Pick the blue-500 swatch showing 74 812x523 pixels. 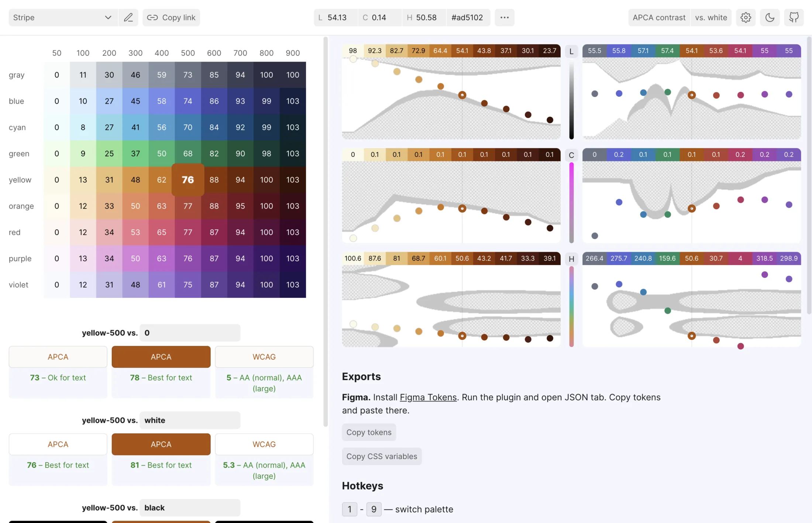point(187,101)
